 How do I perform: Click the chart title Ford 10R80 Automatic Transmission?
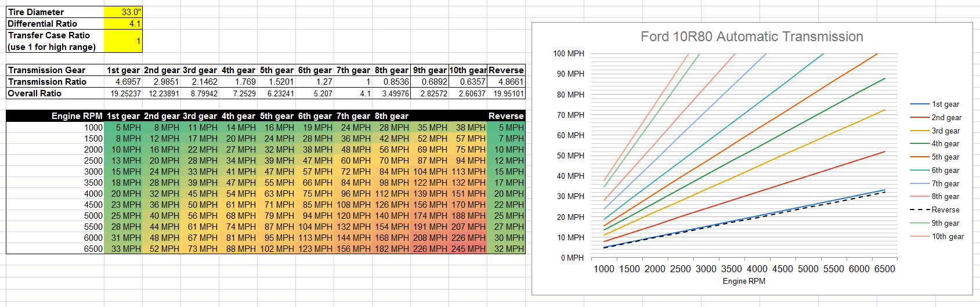pos(751,37)
